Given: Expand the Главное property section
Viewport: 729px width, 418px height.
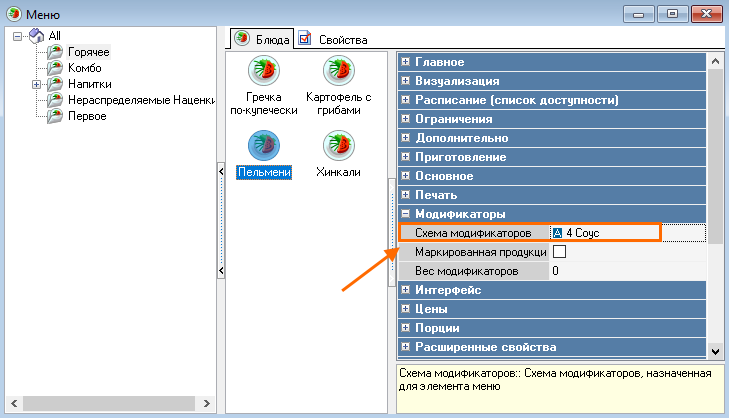Looking at the screenshot, I should pyautogui.click(x=405, y=62).
